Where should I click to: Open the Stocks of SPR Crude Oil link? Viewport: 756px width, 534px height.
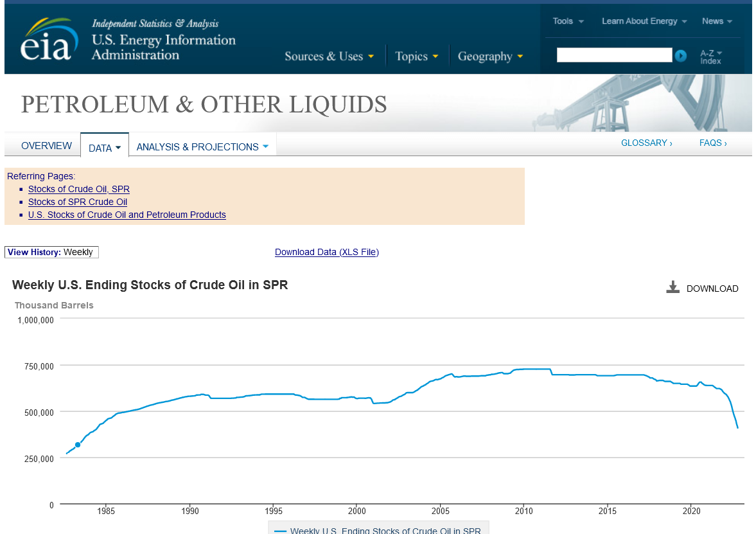click(x=78, y=202)
